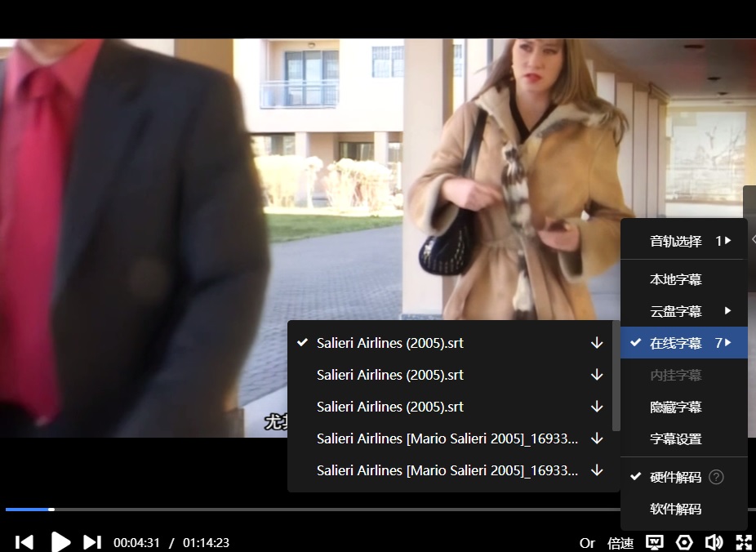Download the first Salieri Airlines (2005).srt subtitle
Image resolution: width=756 pixels, height=552 pixels.
(597, 343)
